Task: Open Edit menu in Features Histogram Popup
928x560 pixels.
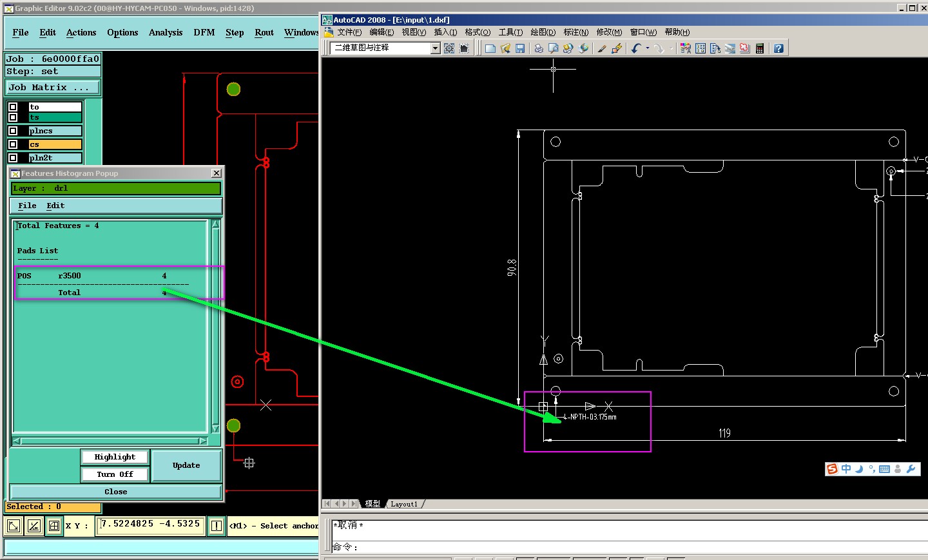Action: click(55, 206)
